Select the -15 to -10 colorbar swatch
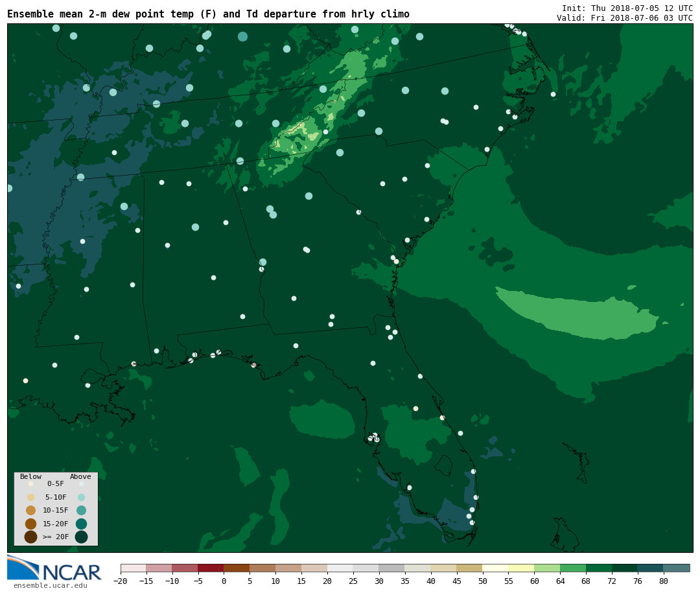Image resolution: width=700 pixels, height=593 pixels. [159, 568]
